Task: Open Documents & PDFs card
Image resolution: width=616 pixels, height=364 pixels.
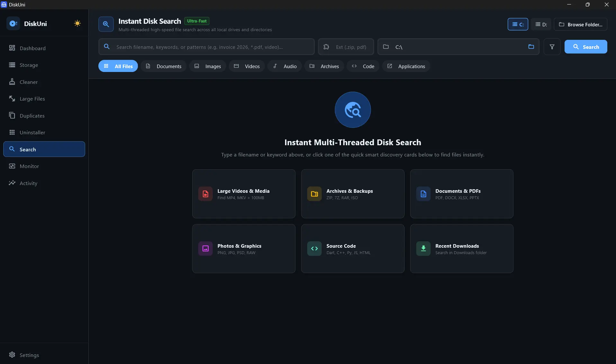Action: tap(462, 194)
